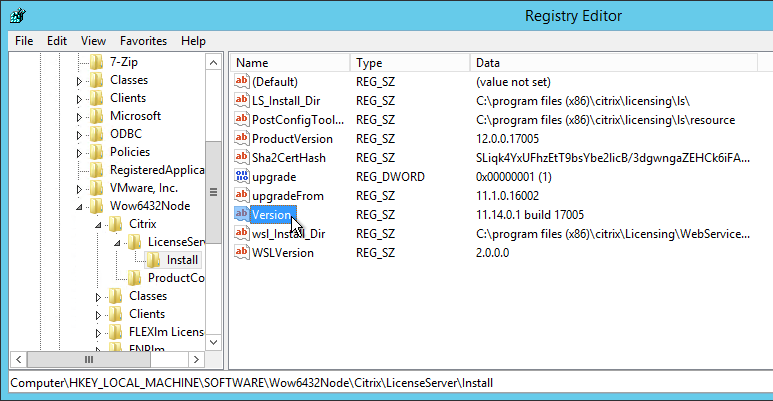The width and height of the screenshot is (773, 401).
Task: Select the RegisteredApplica key label
Action: (x=157, y=170)
